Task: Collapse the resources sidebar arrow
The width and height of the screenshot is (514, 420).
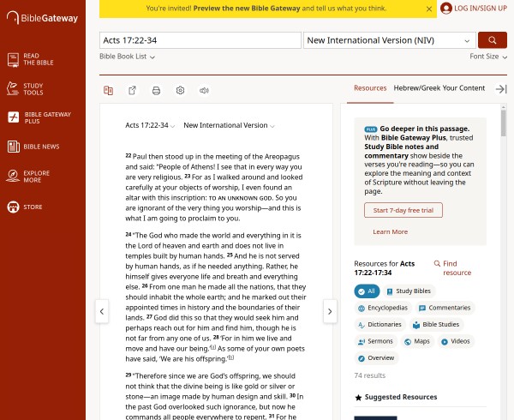Action: coord(501,89)
